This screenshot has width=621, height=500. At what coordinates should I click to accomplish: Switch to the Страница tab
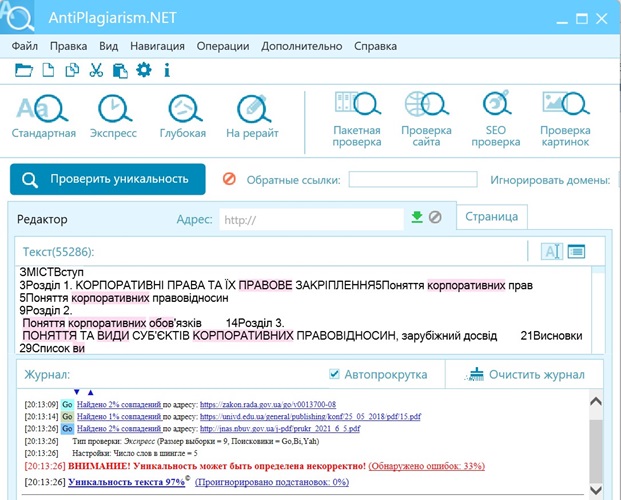pyautogui.click(x=491, y=217)
